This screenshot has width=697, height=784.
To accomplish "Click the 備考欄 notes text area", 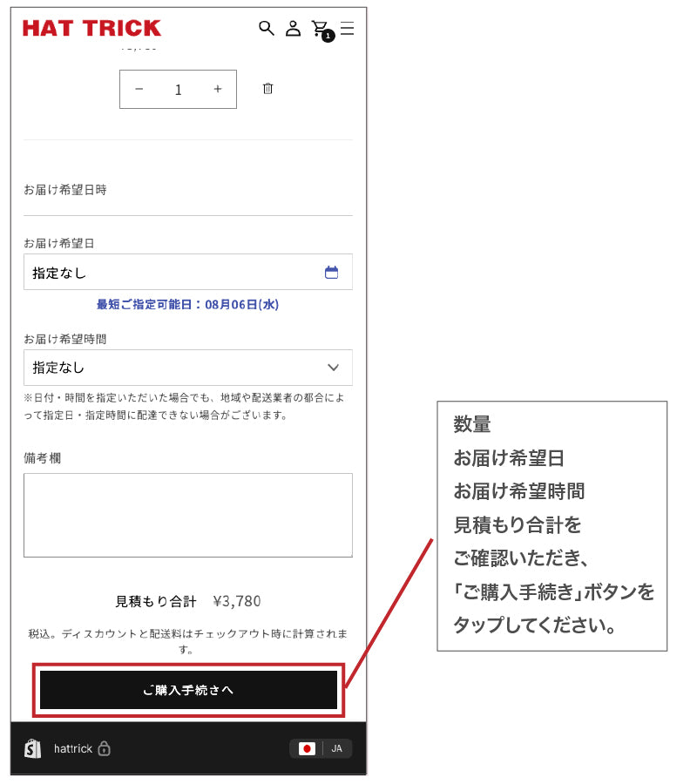I will pos(188,515).
